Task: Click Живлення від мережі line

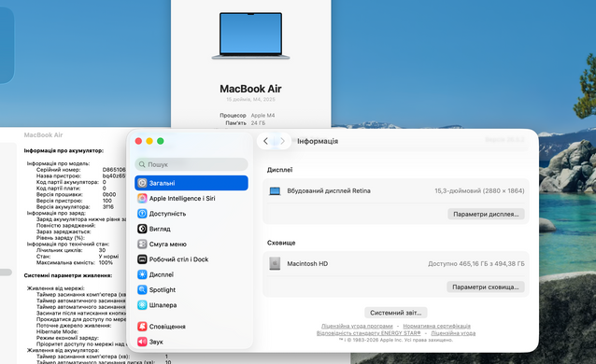Action: click(56, 288)
